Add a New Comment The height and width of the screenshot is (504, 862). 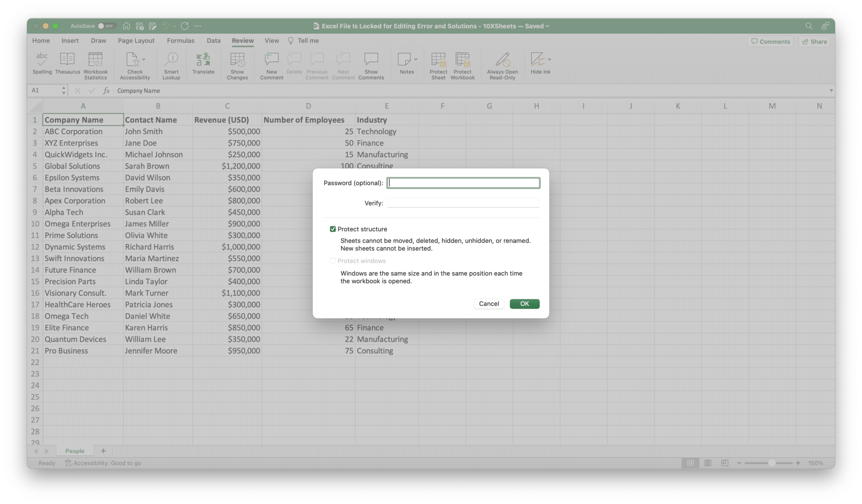pos(271,66)
